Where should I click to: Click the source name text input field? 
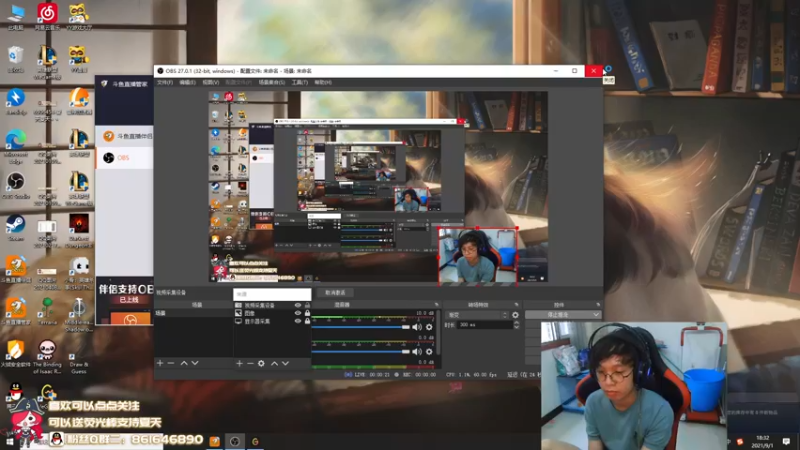pos(272,294)
